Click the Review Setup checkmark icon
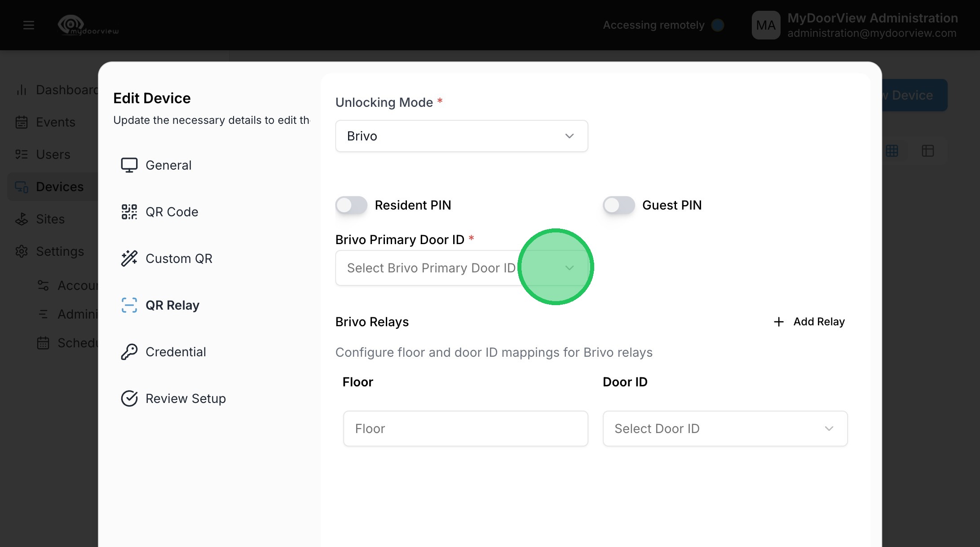 pos(129,398)
